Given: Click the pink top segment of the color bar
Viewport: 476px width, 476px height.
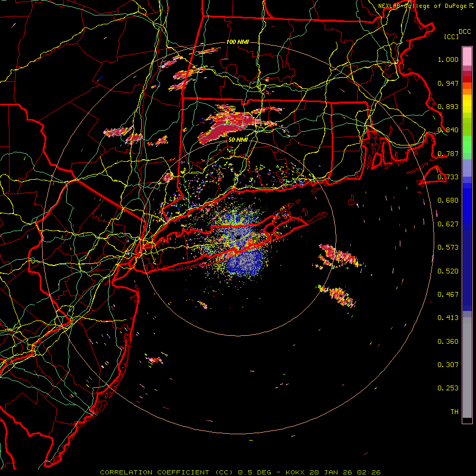Looking at the screenshot, I should coord(467,57).
